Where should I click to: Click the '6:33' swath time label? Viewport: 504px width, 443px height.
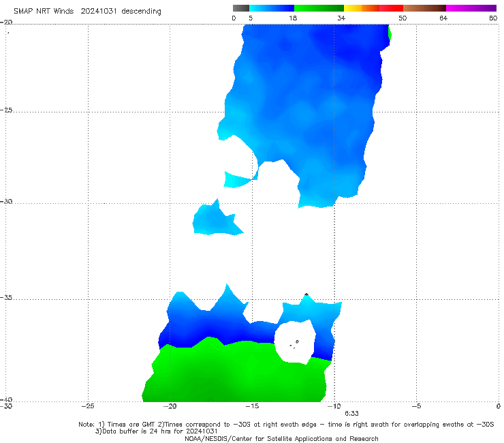[x=351, y=414]
